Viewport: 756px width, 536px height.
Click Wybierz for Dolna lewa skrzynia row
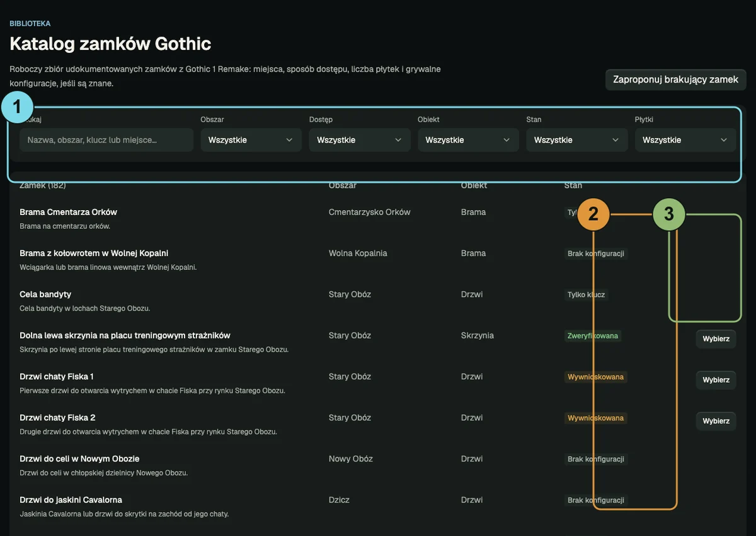click(x=716, y=339)
